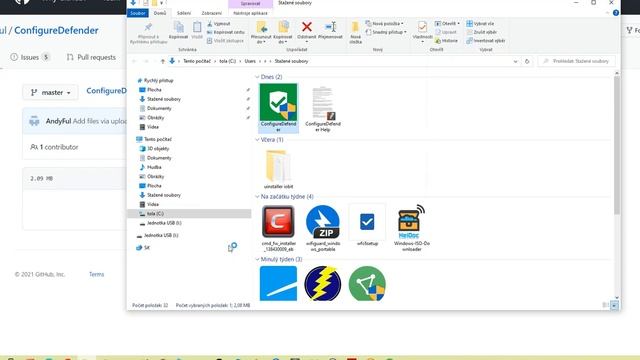Select the blue-and-yellow lightning bolt icon file
This screenshot has width=640, height=360.
point(322,283)
